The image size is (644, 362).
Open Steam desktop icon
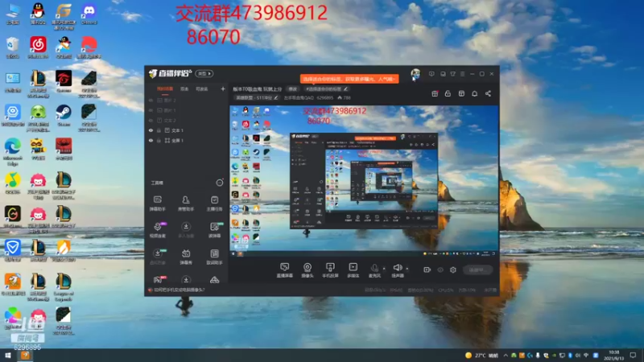[x=64, y=115]
